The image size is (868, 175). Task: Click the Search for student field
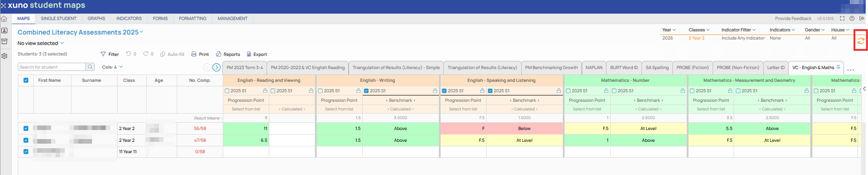click(x=51, y=67)
